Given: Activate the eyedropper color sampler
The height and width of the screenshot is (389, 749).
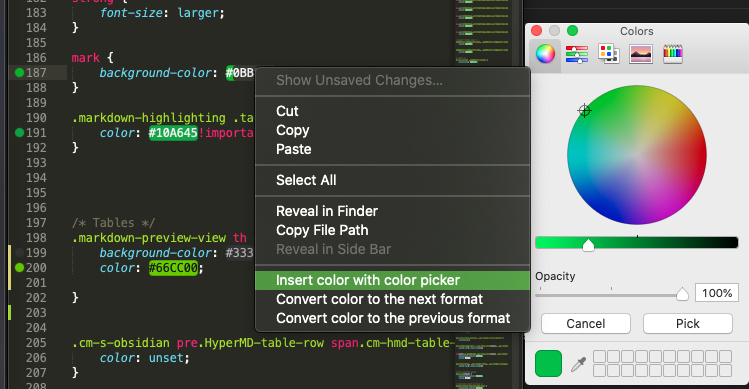Looking at the screenshot, I should click(578, 365).
